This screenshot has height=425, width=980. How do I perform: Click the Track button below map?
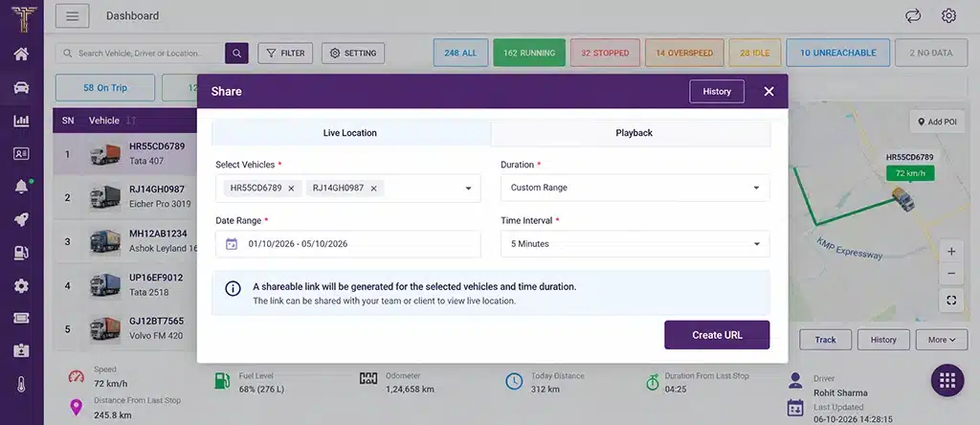point(825,340)
